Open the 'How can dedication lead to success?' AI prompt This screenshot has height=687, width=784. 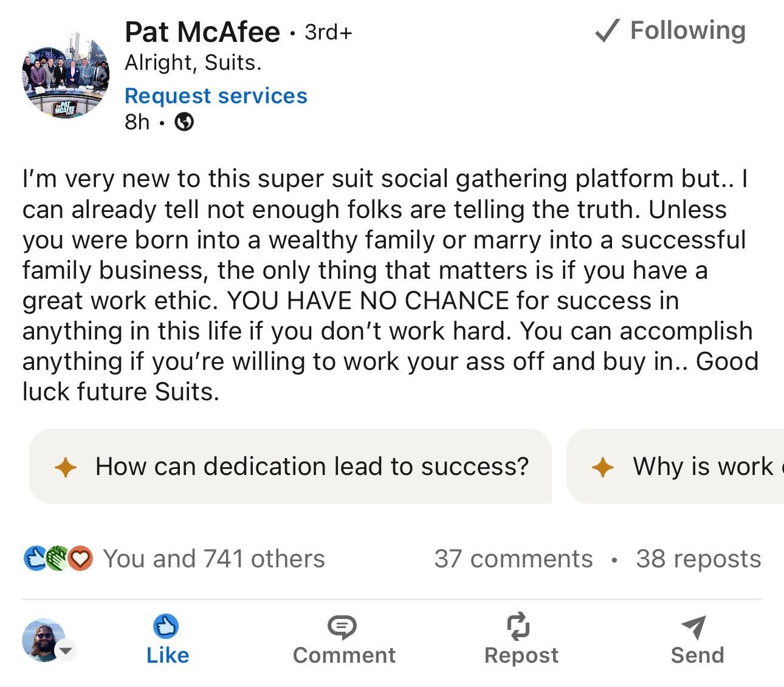[291, 467]
